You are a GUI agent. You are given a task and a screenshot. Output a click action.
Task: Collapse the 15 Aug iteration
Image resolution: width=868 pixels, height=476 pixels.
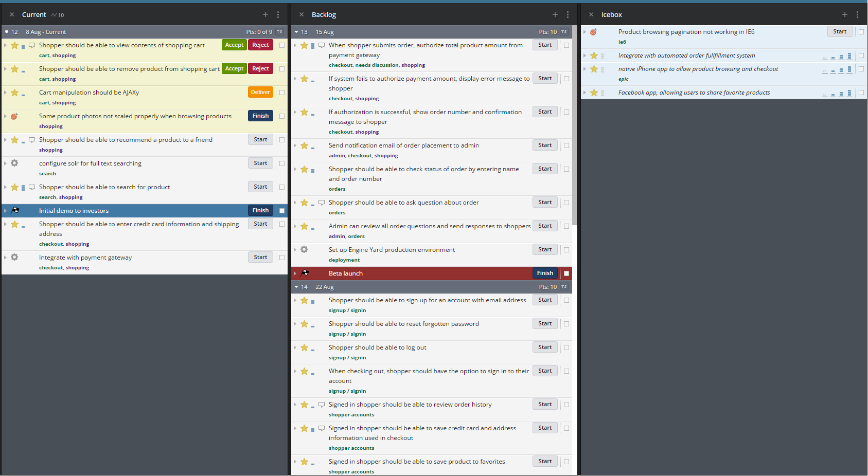[296, 31]
